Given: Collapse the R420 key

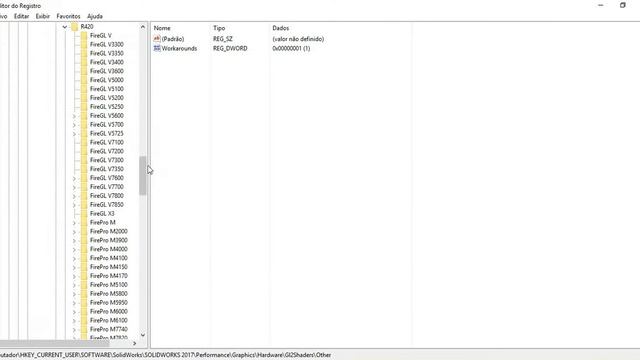Looking at the screenshot, I should [x=64, y=27].
